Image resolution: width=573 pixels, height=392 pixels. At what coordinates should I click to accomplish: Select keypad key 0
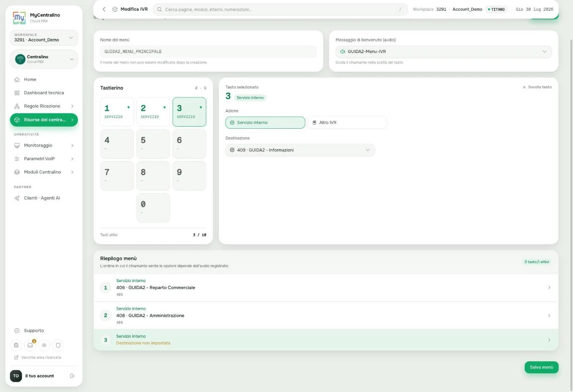(x=153, y=208)
